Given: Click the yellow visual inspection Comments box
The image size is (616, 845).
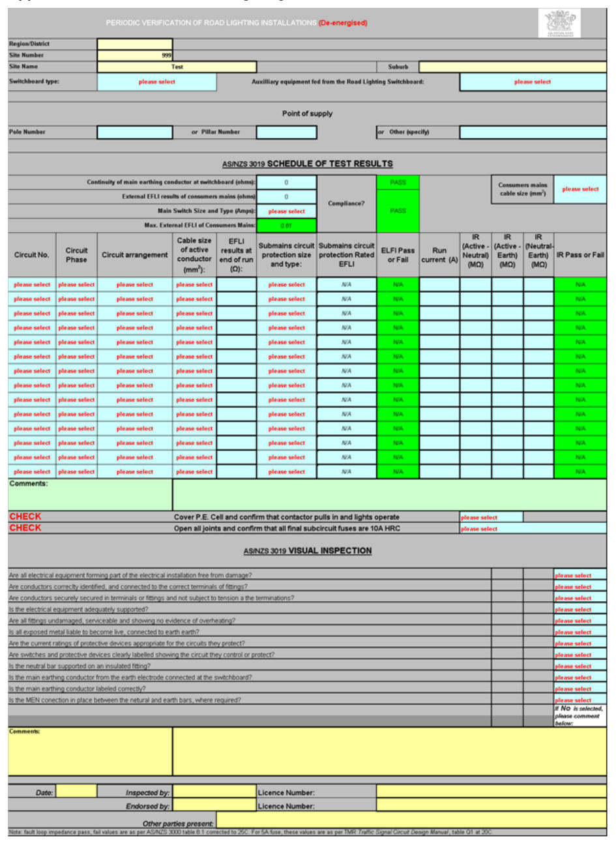Looking at the screenshot, I should [389, 751].
